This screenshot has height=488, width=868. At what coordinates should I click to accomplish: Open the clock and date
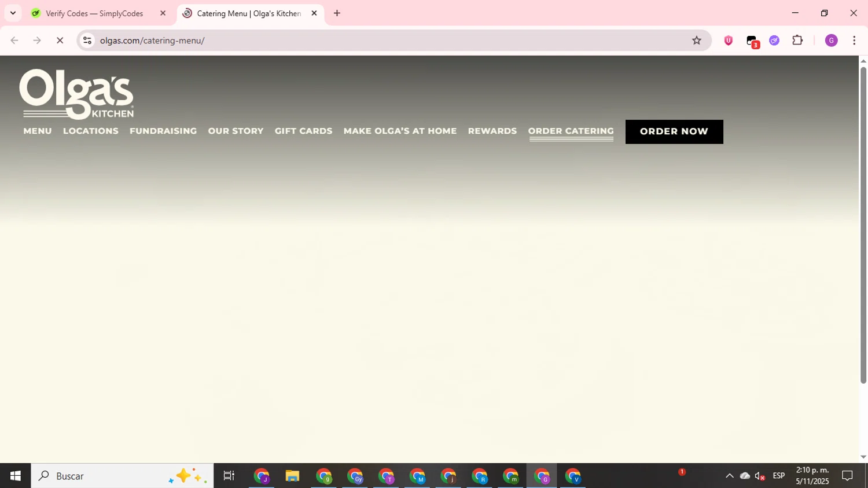[812, 476]
